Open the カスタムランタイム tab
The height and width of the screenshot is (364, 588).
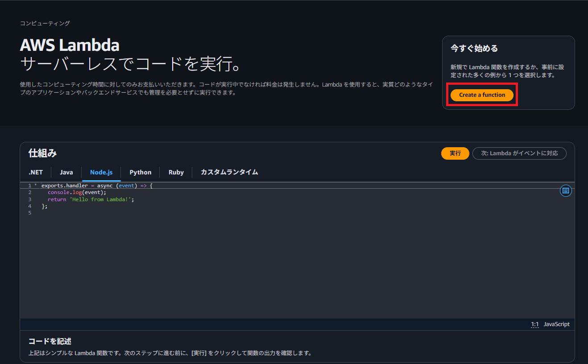228,172
